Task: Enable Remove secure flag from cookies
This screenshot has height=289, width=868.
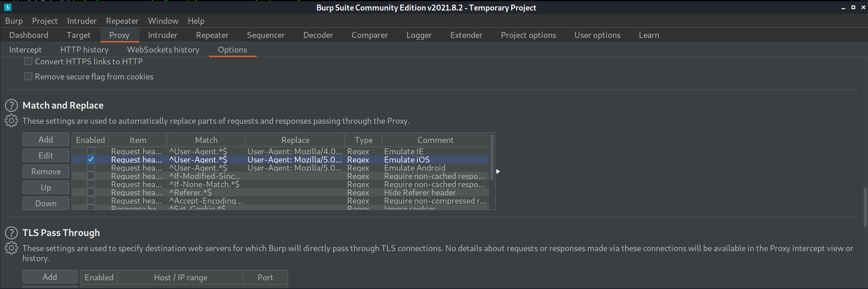Action: (28, 76)
